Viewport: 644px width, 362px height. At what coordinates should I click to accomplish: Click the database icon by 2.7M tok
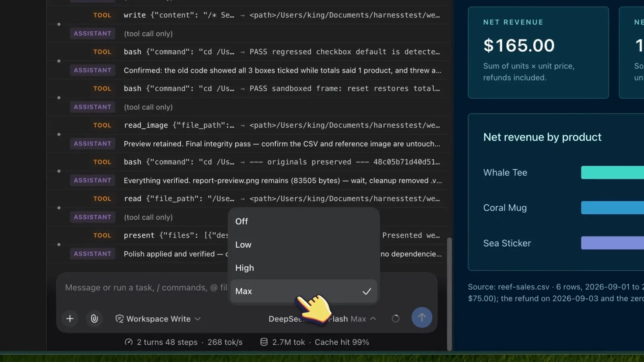tap(264, 342)
